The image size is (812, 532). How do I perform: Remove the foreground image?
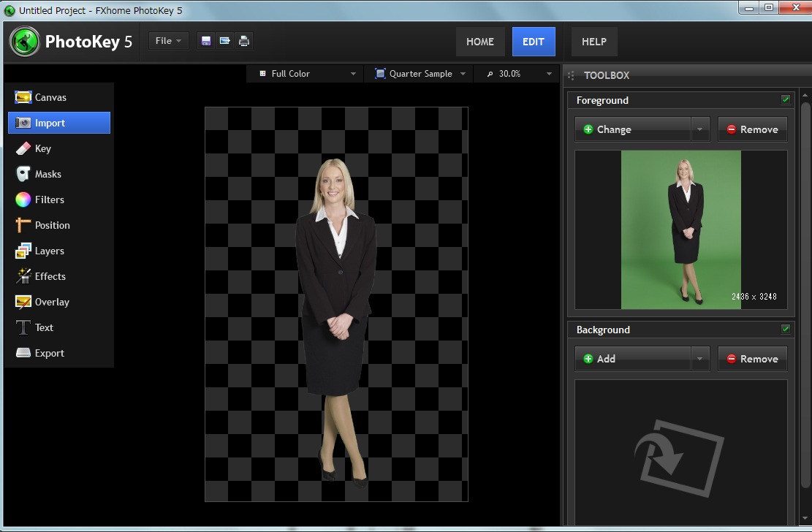(752, 129)
